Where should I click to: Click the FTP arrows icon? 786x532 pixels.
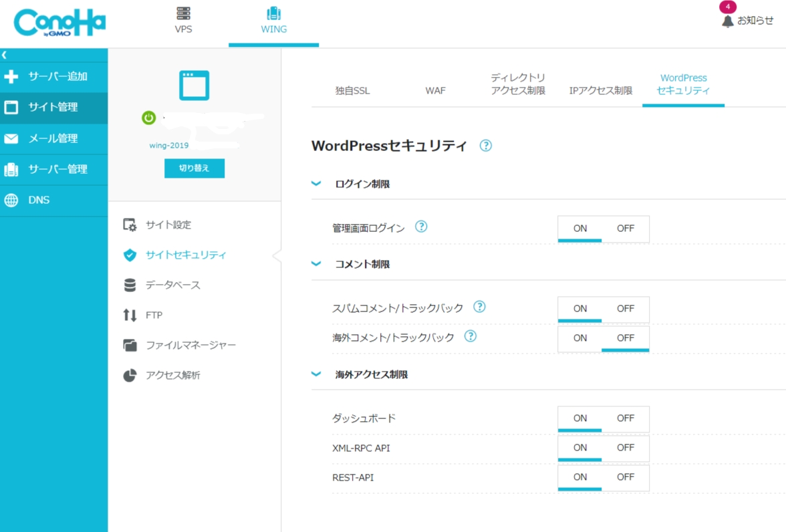pyautogui.click(x=130, y=315)
